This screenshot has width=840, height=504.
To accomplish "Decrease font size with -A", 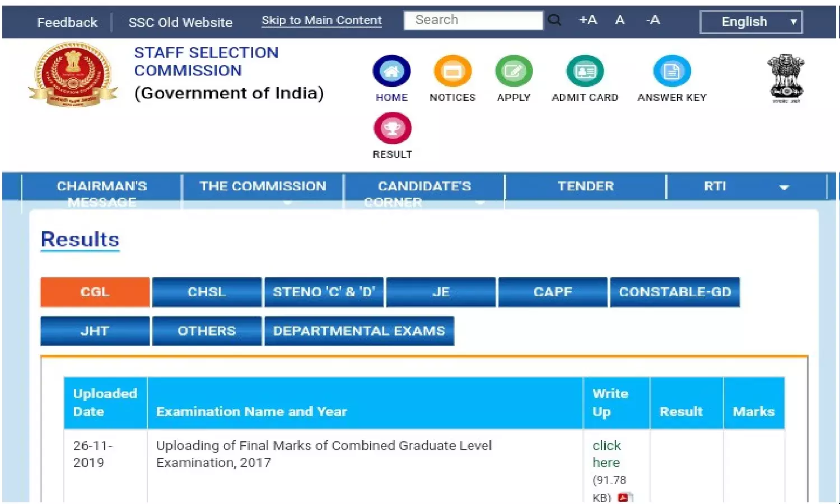I will pos(653,20).
